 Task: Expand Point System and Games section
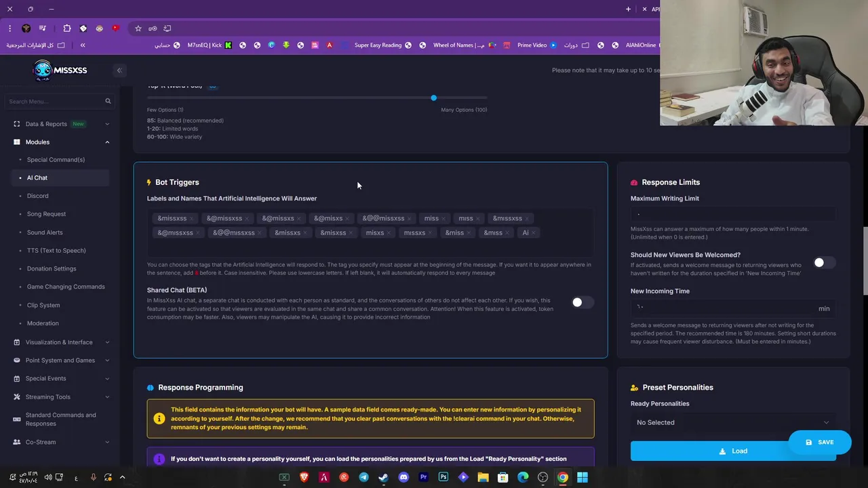[61, 361]
